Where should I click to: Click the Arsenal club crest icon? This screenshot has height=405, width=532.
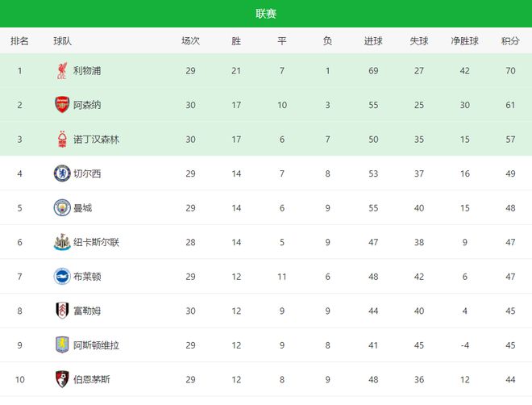tap(62, 105)
